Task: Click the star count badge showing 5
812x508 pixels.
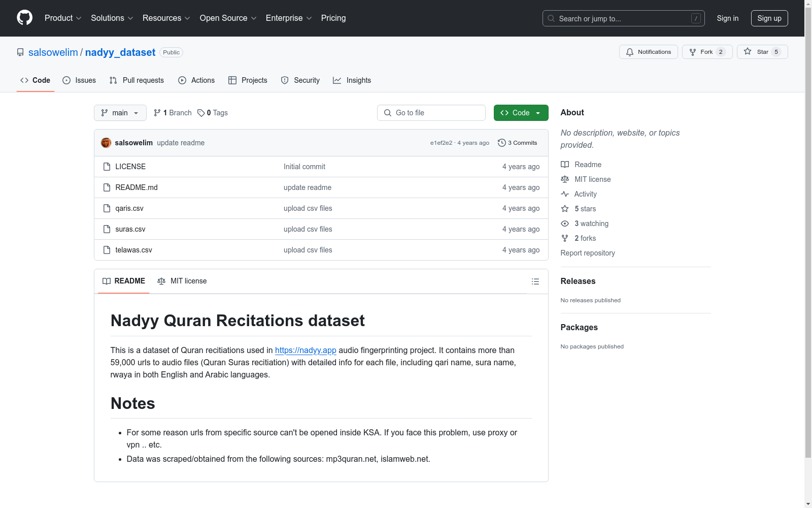Action: tap(776, 52)
